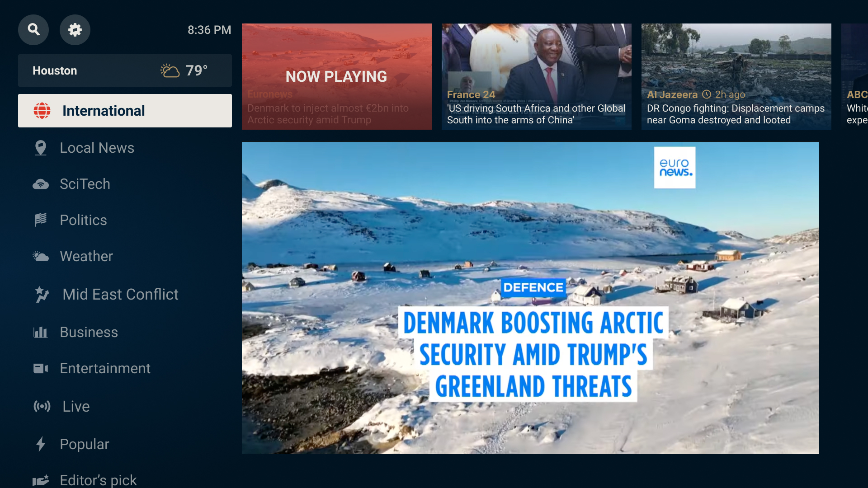The image size is (868, 488).
Task: Select the SciTech category icon
Action: click(41, 184)
